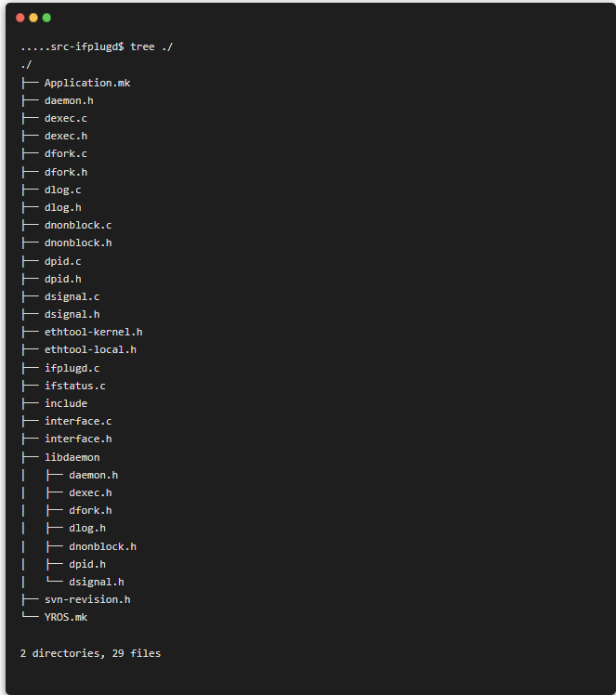This screenshot has width=616, height=695.
Task: Select dnonblock.c in top-level listing
Action: click(x=78, y=225)
